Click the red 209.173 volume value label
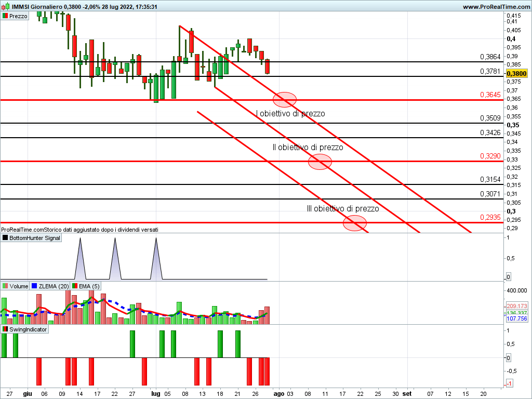This screenshot has width=532, height=399. (516, 306)
